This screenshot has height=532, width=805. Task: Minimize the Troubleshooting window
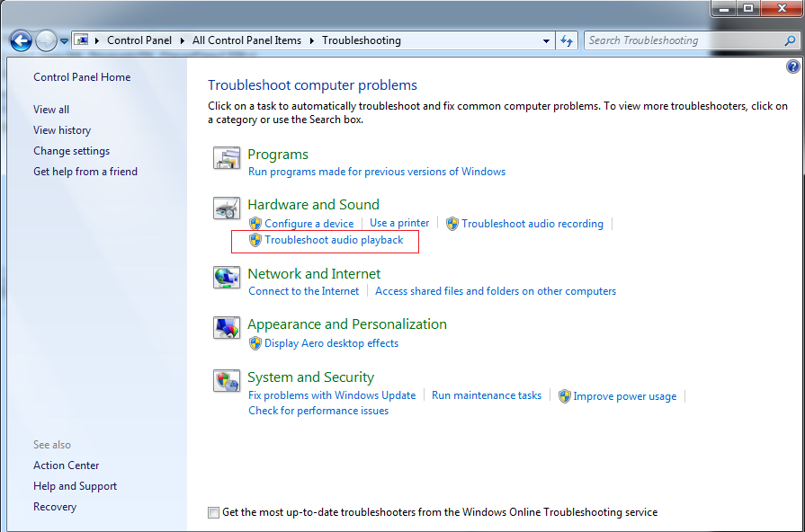click(724, 8)
